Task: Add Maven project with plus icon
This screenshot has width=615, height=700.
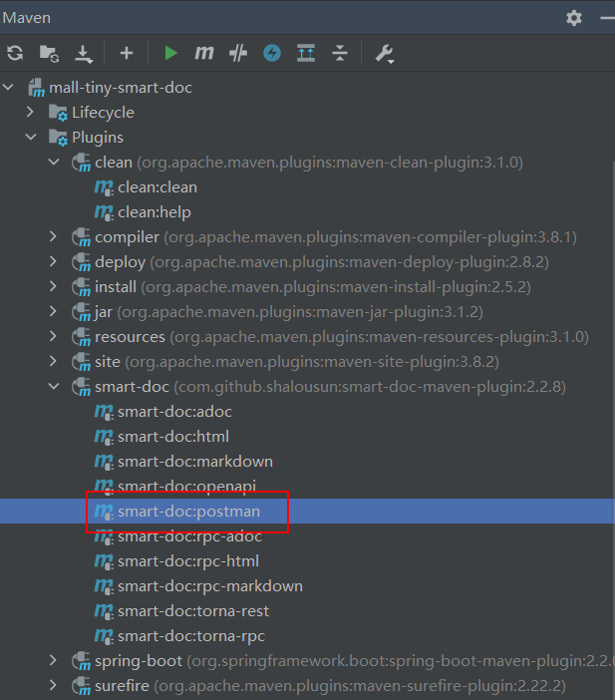Action: coord(127,53)
